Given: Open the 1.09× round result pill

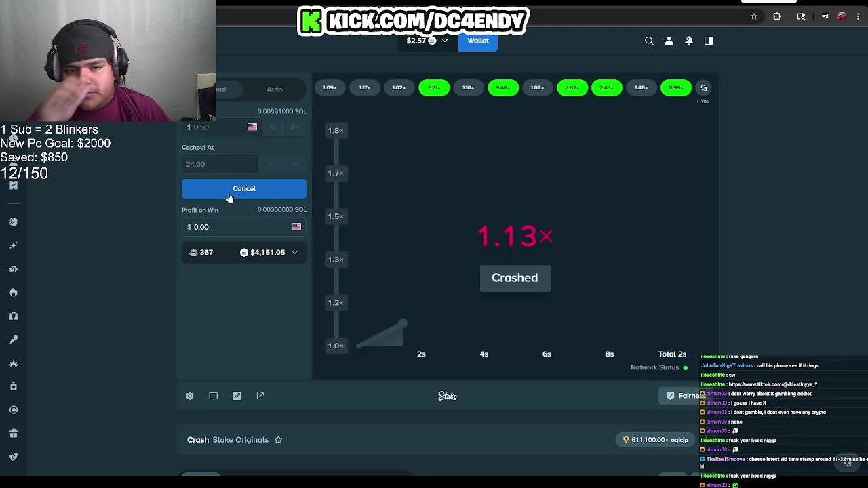Looking at the screenshot, I should (330, 87).
